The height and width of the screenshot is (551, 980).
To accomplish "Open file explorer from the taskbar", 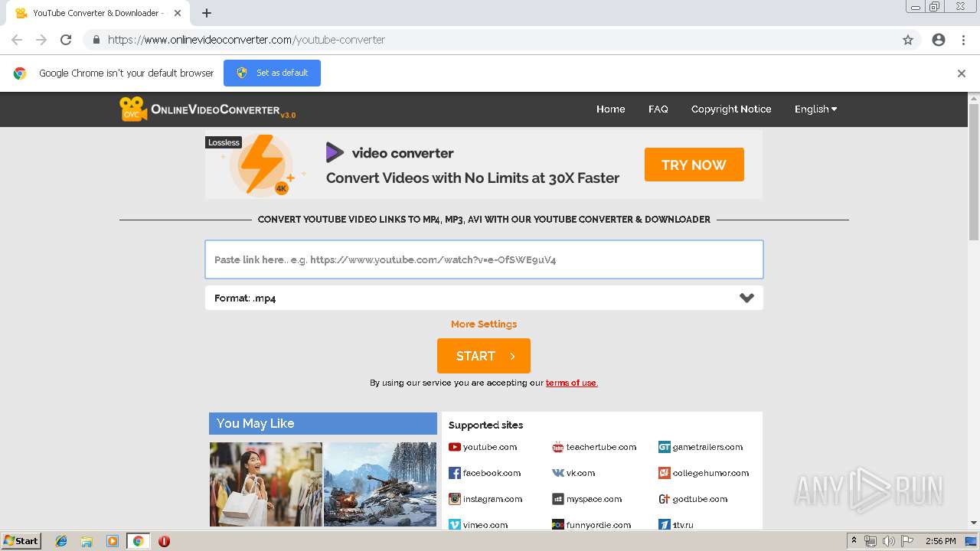I will pos(87,541).
